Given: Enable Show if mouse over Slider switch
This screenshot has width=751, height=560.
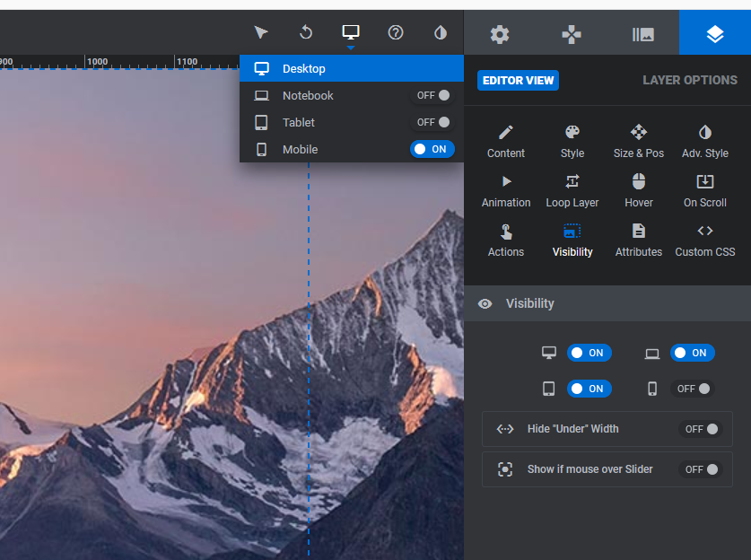Looking at the screenshot, I should (x=701, y=469).
